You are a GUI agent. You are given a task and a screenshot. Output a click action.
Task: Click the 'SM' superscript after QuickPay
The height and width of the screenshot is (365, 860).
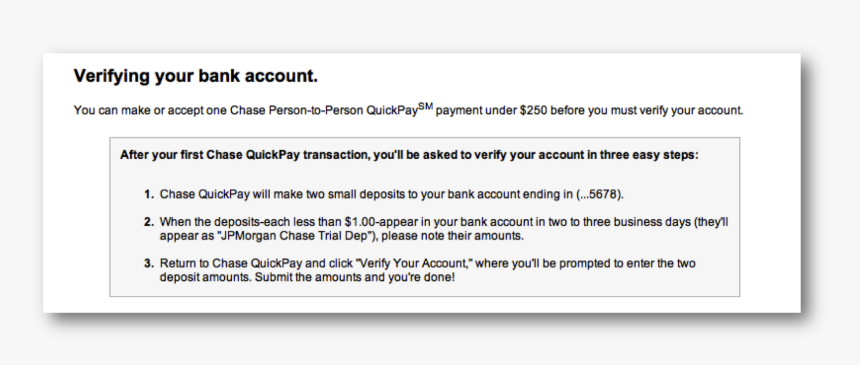tap(426, 106)
